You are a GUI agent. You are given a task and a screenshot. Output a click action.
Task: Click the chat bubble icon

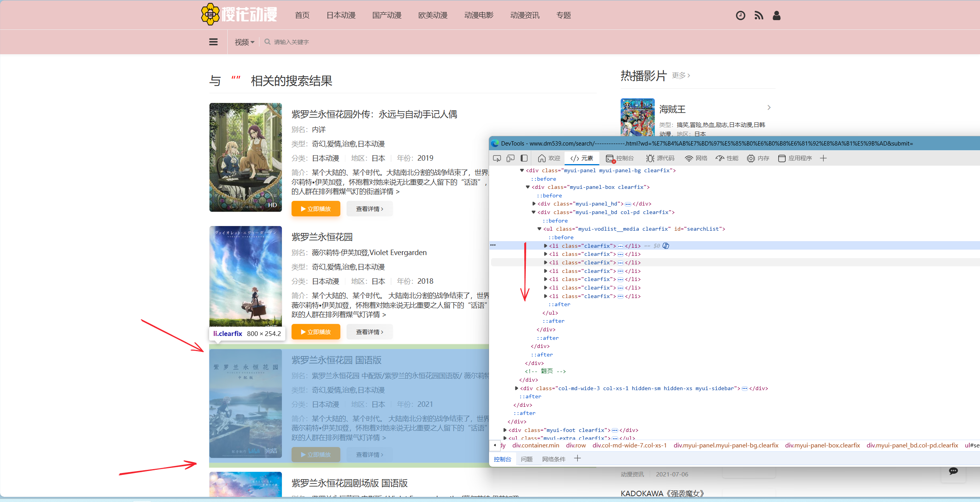953,471
